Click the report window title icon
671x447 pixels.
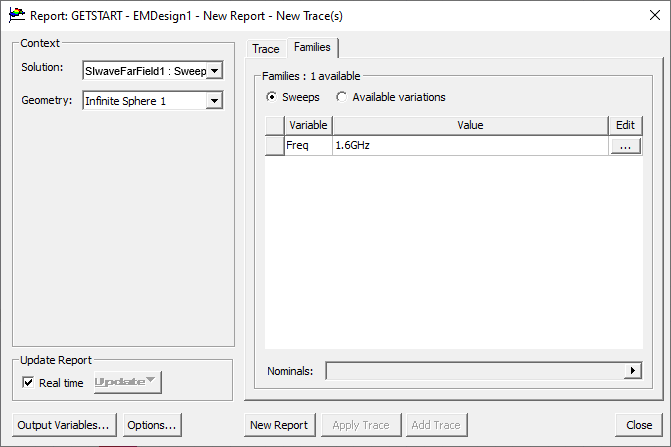pos(17,15)
